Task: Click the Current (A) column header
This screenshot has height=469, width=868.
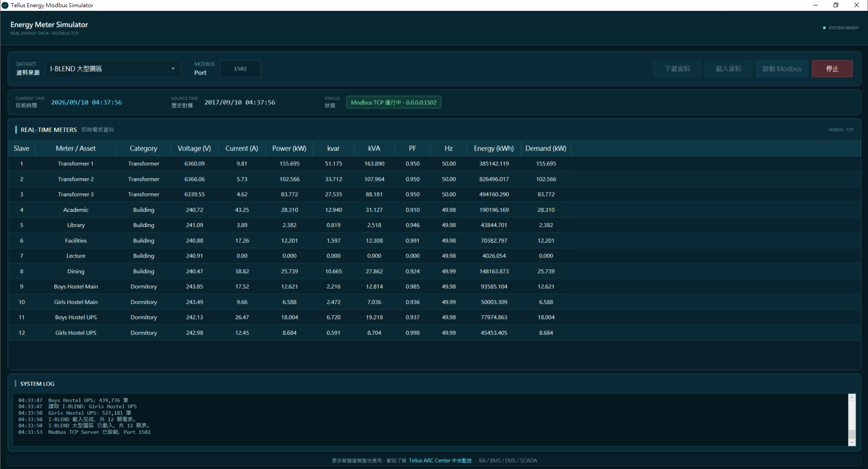Action: tap(242, 148)
